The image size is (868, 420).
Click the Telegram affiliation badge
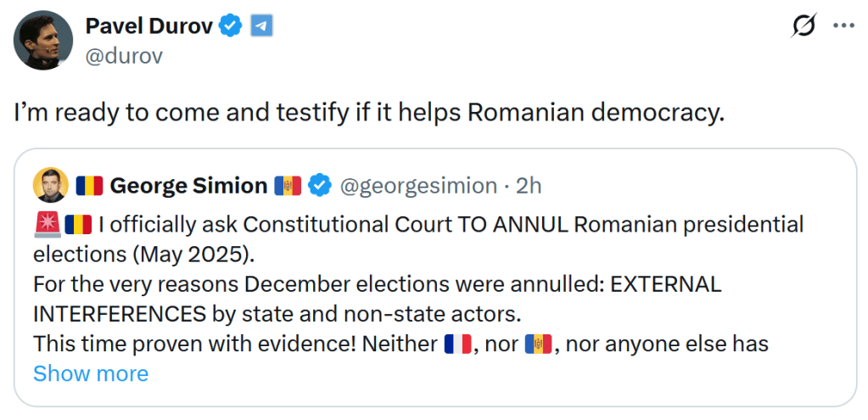[x=261, y=26]
